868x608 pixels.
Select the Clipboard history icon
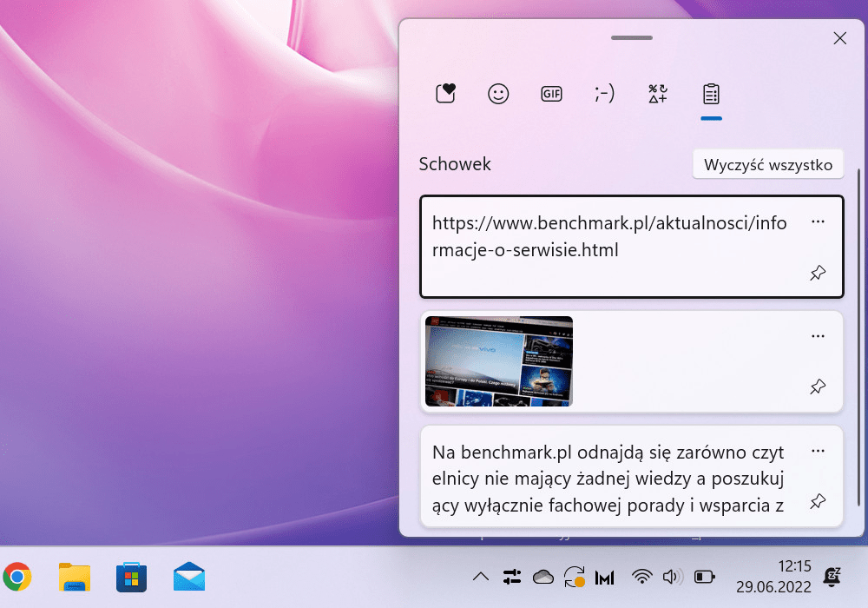click(x=711, y=94)
